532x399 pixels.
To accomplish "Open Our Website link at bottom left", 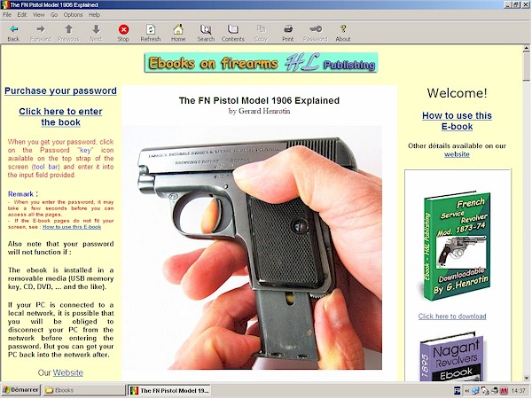I will coord(68,372).
